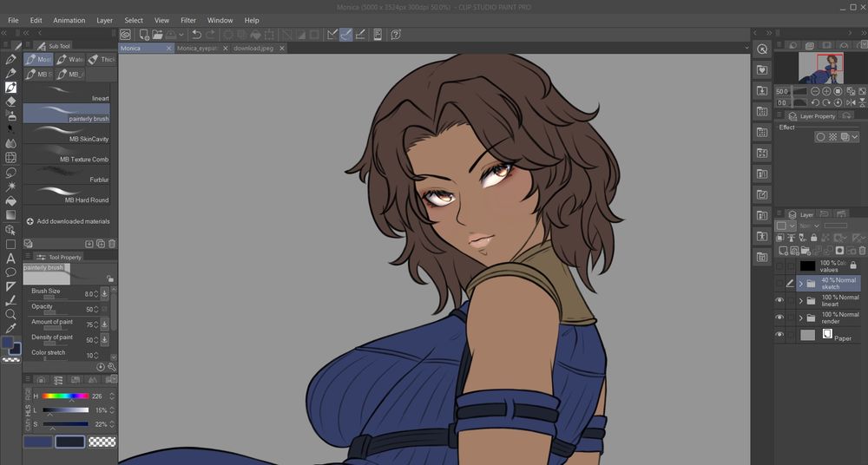Duplicate sub tool icon
Image resolution: width=868 pixels, height=465 pixels.
pos(101,244)
